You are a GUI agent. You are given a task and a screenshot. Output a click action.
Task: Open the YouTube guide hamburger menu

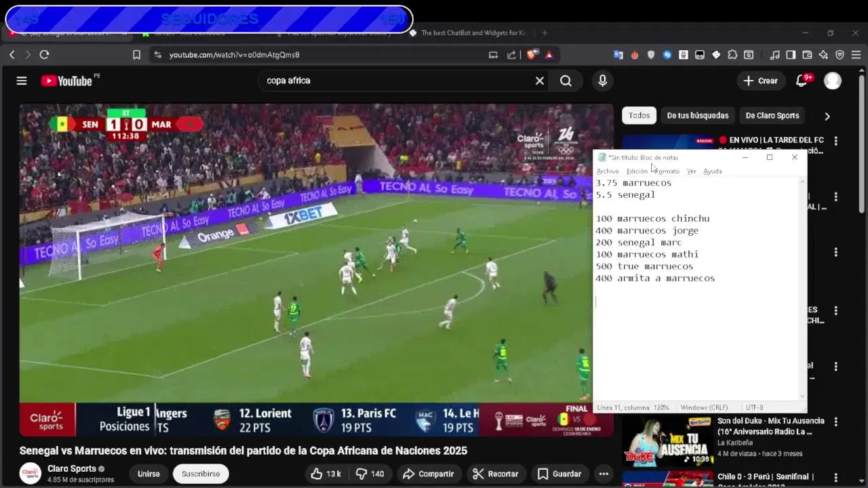tap(22, 81)
